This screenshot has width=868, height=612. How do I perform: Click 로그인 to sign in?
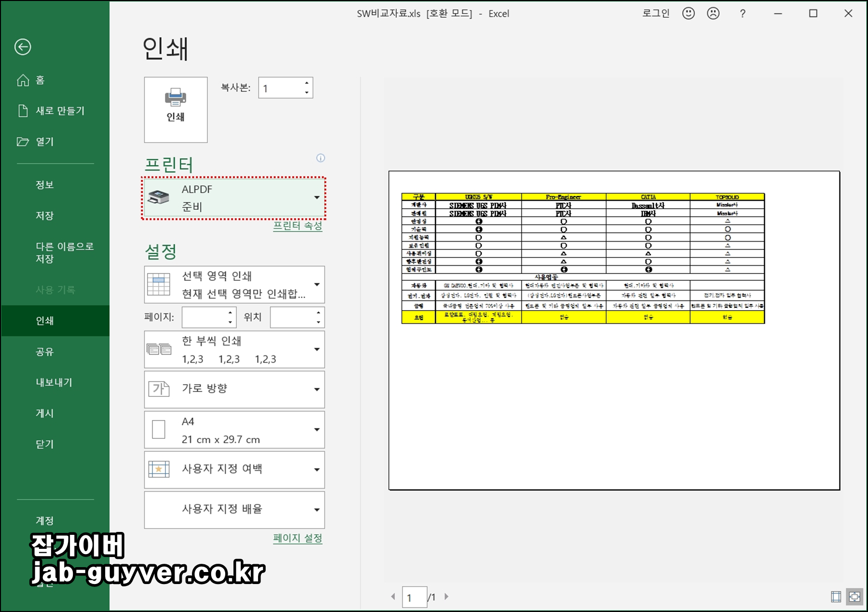tap(656, 14)
